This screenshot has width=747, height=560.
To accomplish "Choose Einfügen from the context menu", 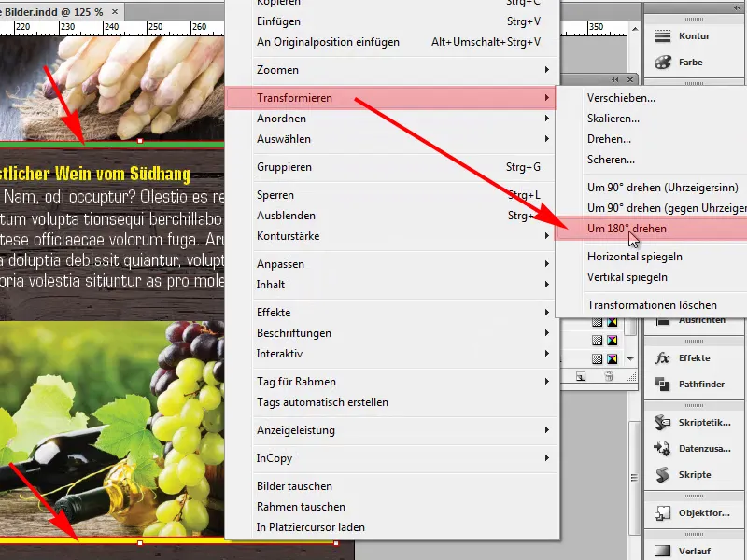I will [391, 21].
